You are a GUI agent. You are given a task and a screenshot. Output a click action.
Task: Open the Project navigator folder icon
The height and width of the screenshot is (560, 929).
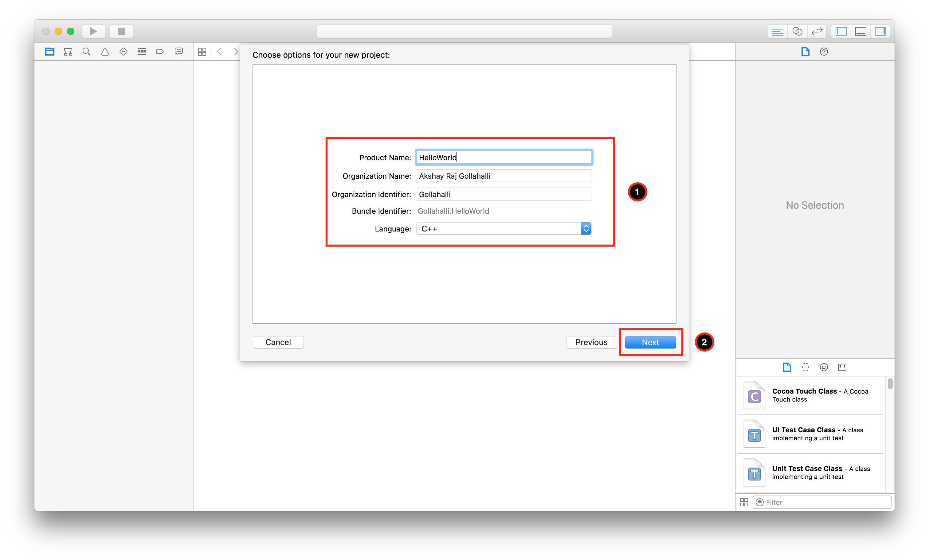(x=50, y=52)
